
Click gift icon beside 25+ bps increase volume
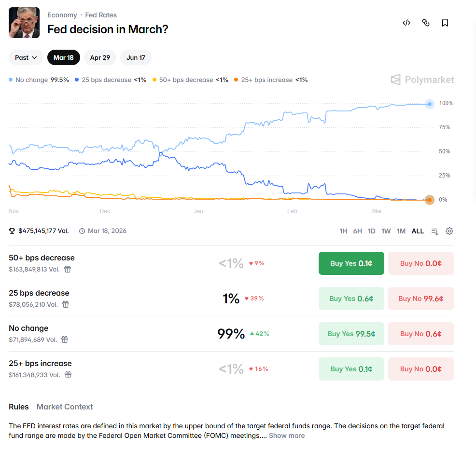68,375
